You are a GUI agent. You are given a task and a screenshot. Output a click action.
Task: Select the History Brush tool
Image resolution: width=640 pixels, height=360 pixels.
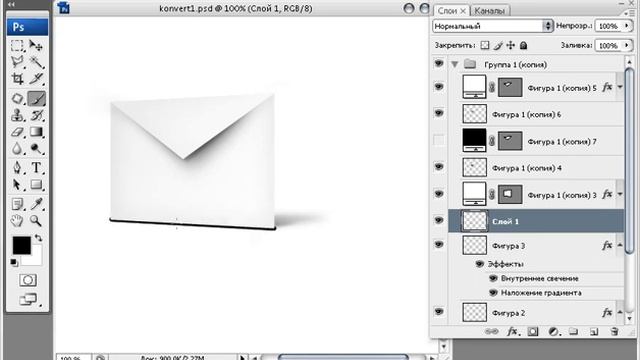click(x=36, y=115)
